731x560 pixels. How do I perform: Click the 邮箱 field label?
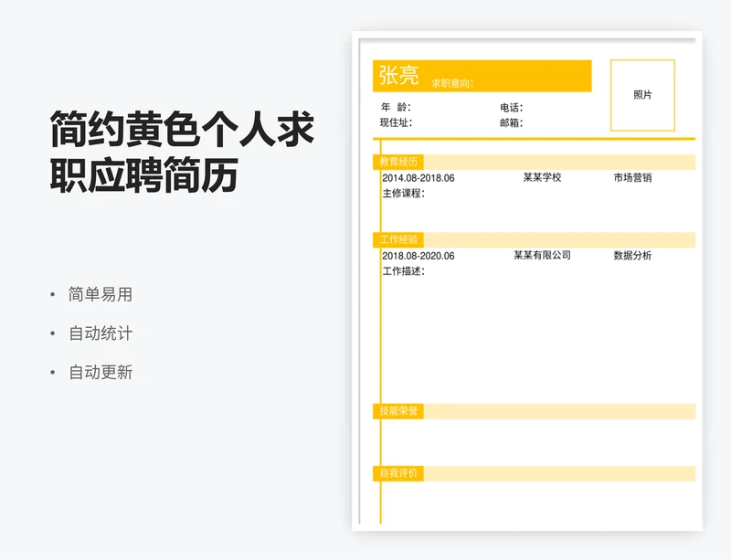pos(512,123)
